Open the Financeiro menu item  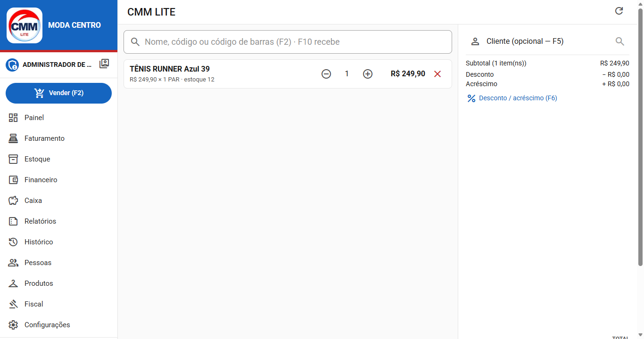58,180
